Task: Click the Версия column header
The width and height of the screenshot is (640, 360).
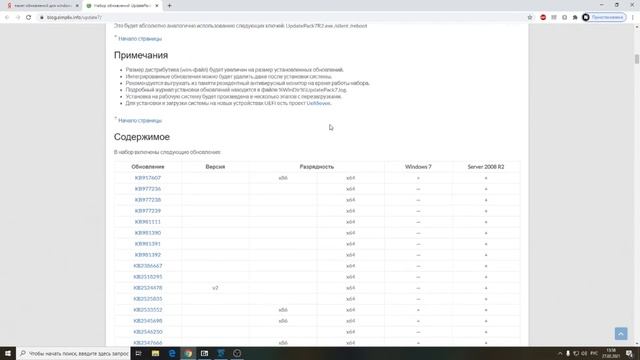Action: [215, 167]
